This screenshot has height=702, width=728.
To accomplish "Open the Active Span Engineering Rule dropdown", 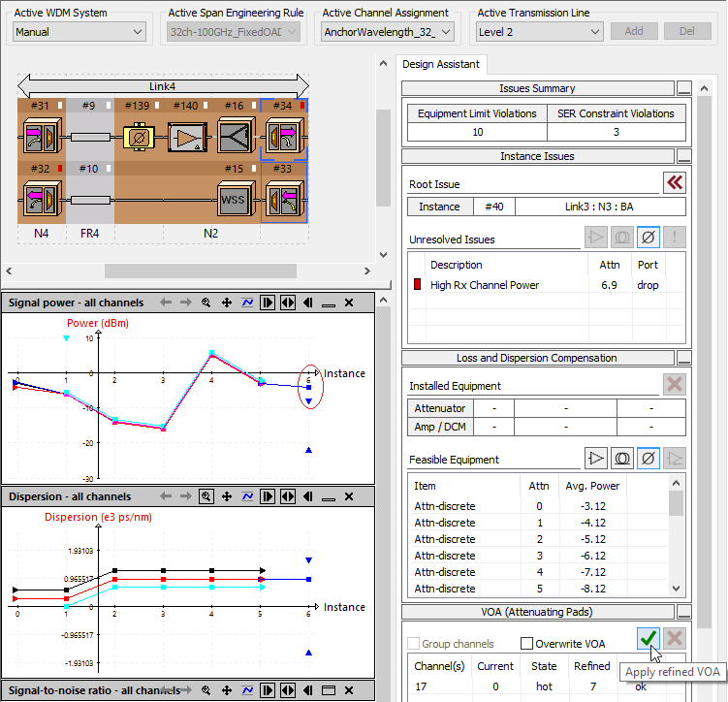I will pyautogui.click(x=233, y=32).
